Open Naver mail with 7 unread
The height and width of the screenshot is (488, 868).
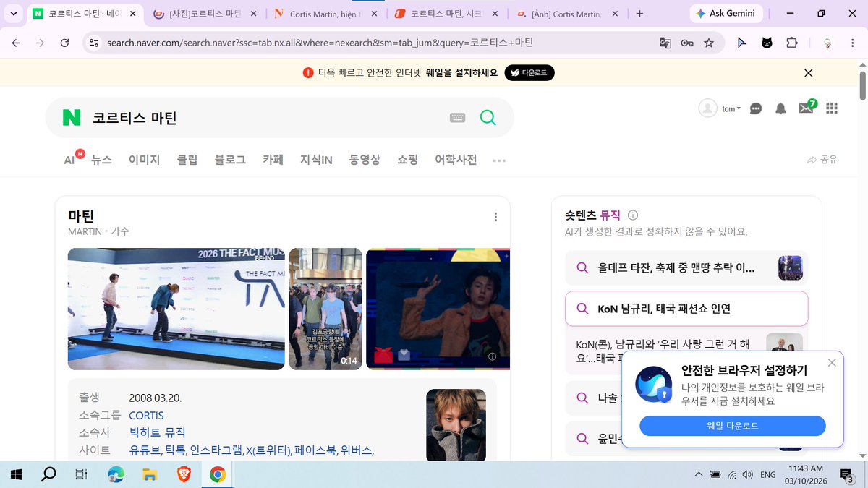807,107
